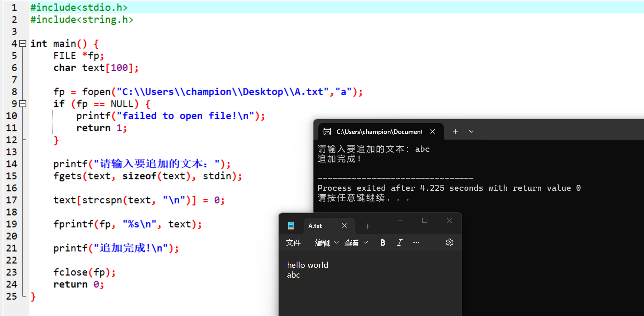Maximize the Notepad window

click(425, 220)
